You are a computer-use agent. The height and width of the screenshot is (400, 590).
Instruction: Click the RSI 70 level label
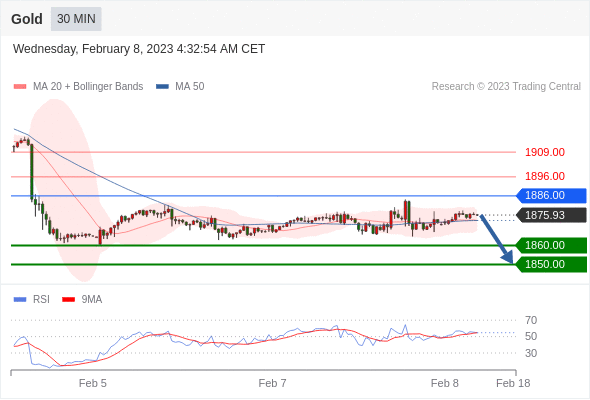pos(531,321)
